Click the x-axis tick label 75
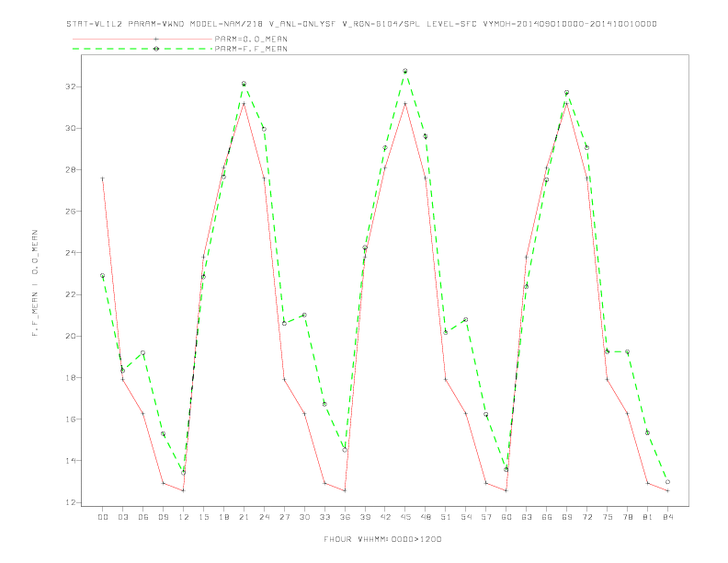Viewport: 728px width, 563px height. pyautogui.click(x=608, y=517)
